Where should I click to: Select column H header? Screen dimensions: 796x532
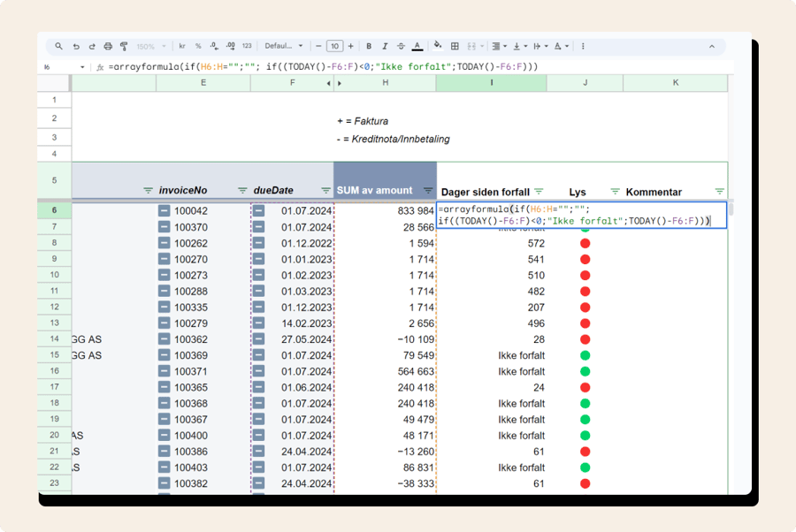pos(386,83)
